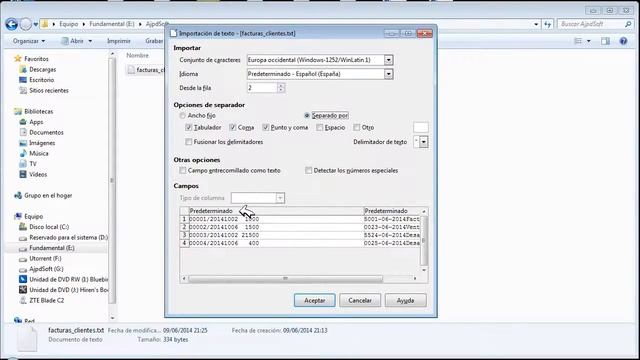This screenshot has width=640, height=360.
Task: Open Documentos library icon
Action: (x=23, y=132)
